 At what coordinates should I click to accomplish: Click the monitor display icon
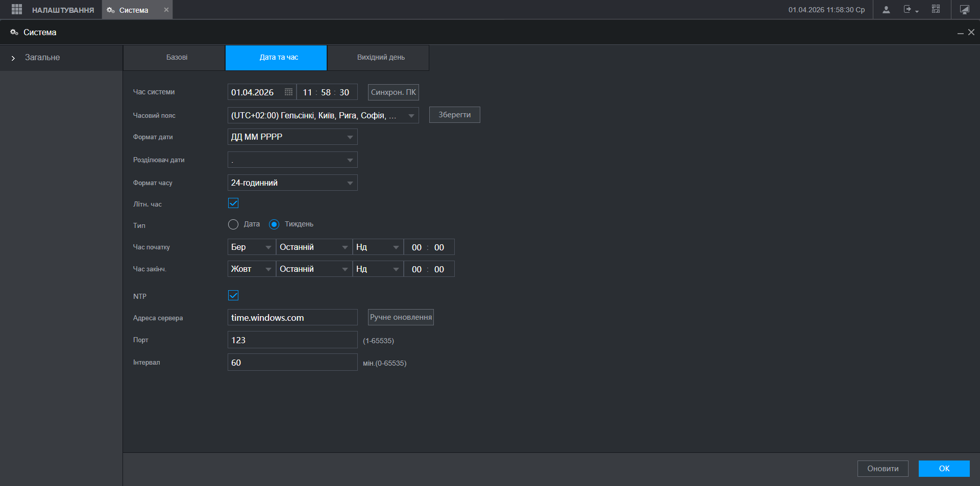[x=964, y=10]
